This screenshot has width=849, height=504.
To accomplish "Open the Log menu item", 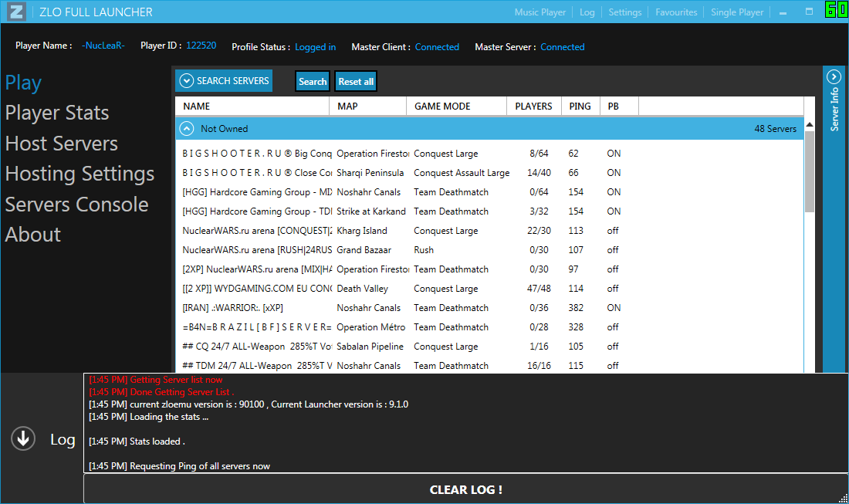I will tap(587, 12).
